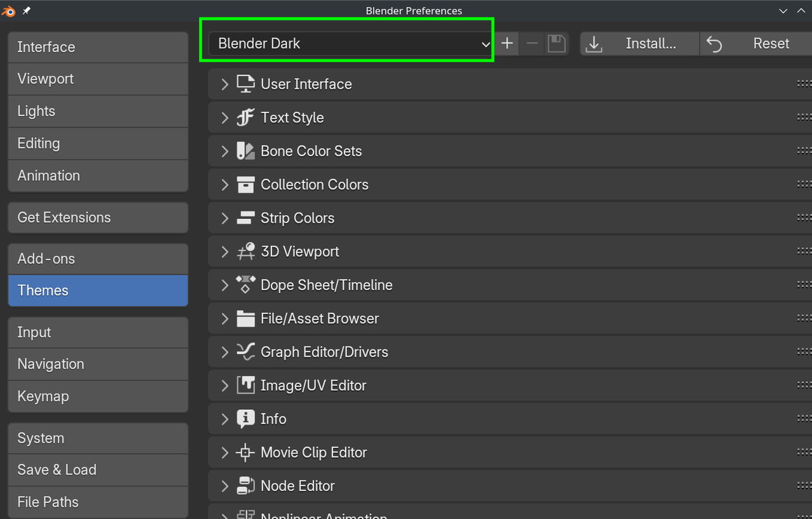Click the Node Editor icon

pyautogui.click(x=246, y=486)
